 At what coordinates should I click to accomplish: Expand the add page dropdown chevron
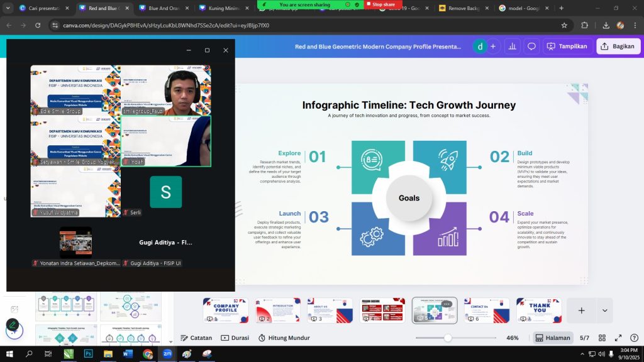[x=604, y=310]
